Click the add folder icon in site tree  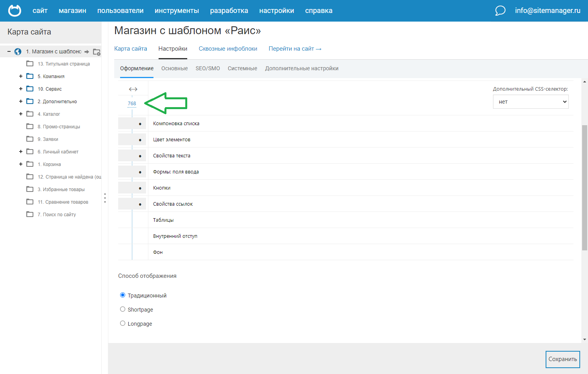[x=97, y=52]
